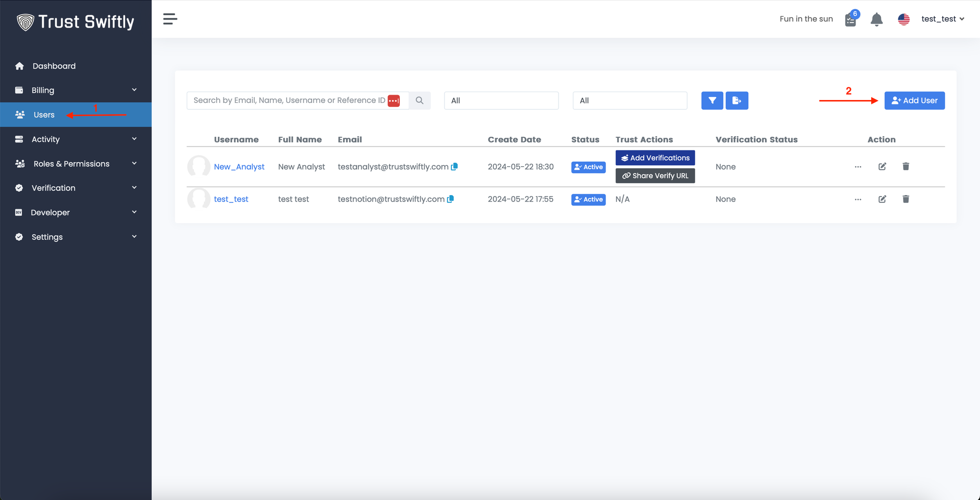Go to Dashboard in the sidebar
980x500 pixels.
pos(54,66)
